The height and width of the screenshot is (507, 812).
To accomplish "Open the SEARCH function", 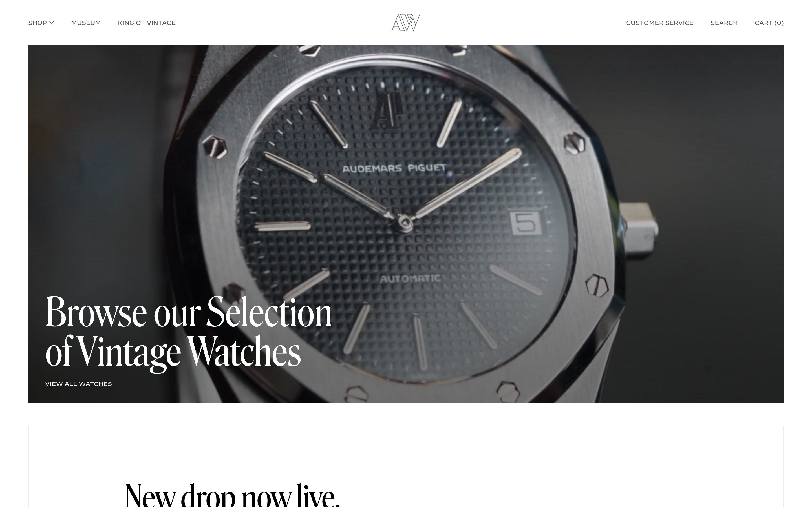I will point(724,23).
